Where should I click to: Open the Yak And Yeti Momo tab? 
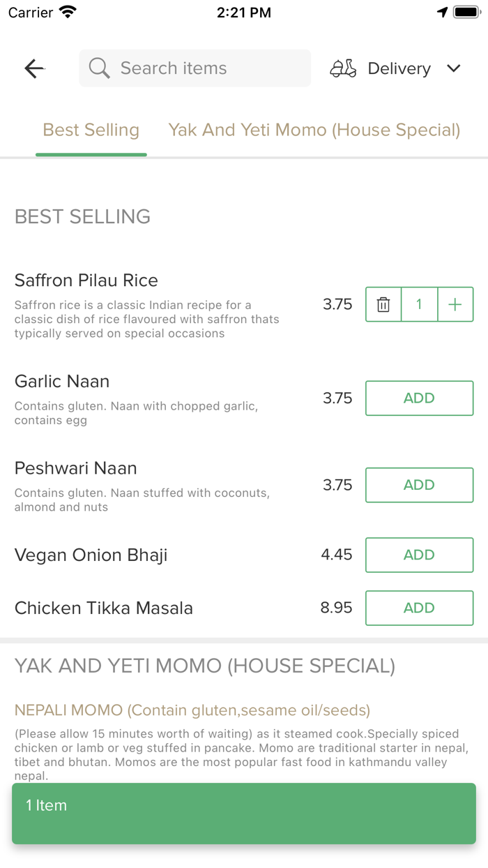click(314, 130)
